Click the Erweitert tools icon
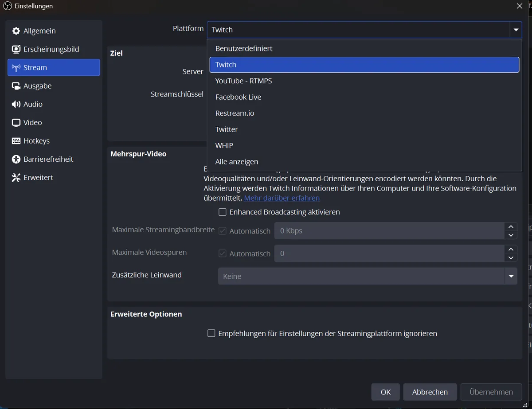The image size is (532, 409). [16, 178]
